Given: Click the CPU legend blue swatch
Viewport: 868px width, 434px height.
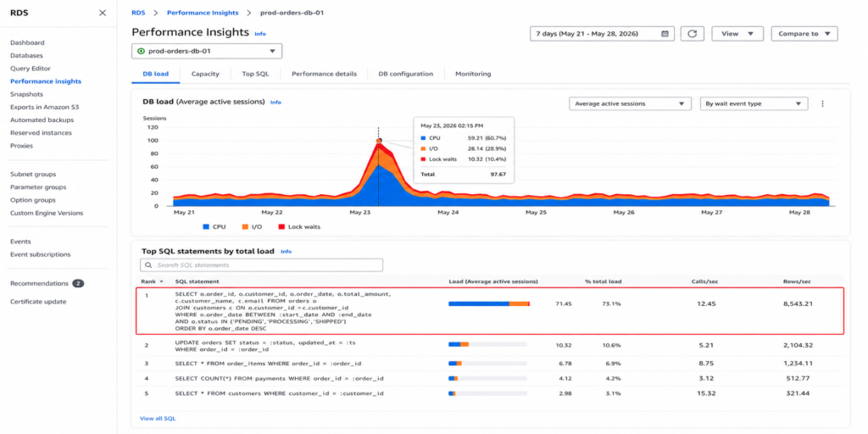Looking at the screenshot, I should pyautogui.click(x=206, y=227).
